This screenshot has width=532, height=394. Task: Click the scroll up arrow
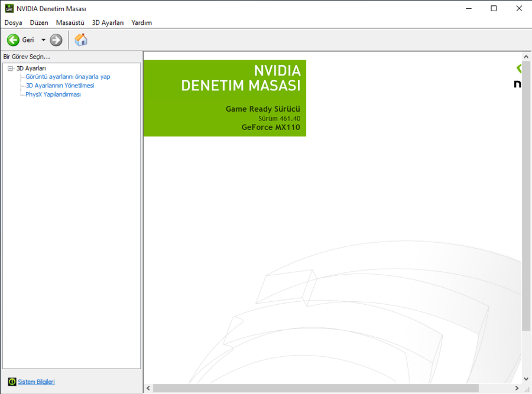(526, 57)
